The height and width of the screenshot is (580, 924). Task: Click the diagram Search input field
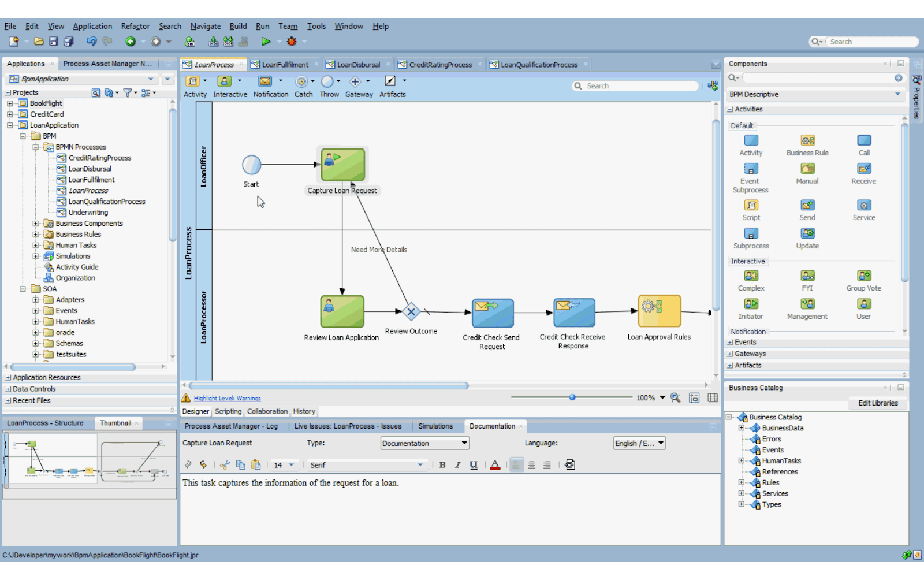(635, 86)
